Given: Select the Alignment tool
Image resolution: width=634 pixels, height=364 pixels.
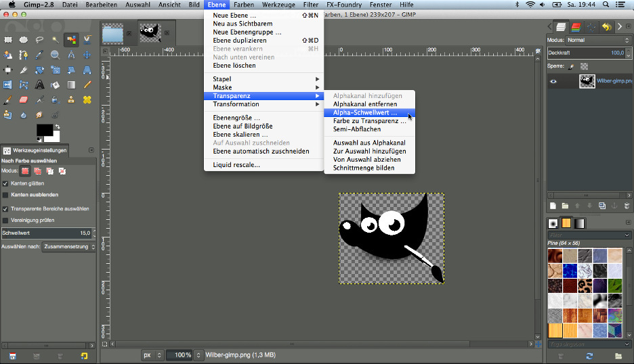Looking at the screenshot, I should pos(7,70).
